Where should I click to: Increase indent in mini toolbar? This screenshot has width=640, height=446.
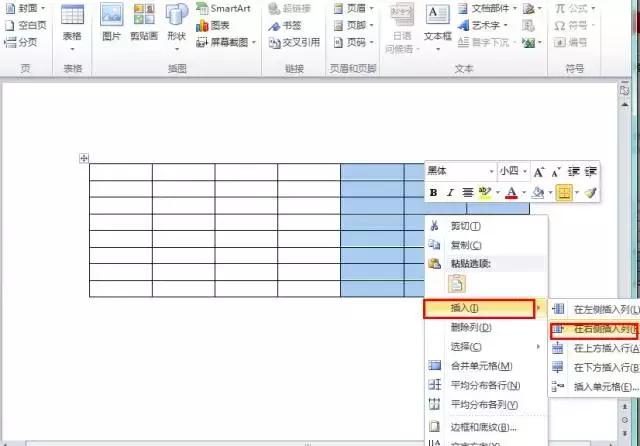[x=591, y=171]
